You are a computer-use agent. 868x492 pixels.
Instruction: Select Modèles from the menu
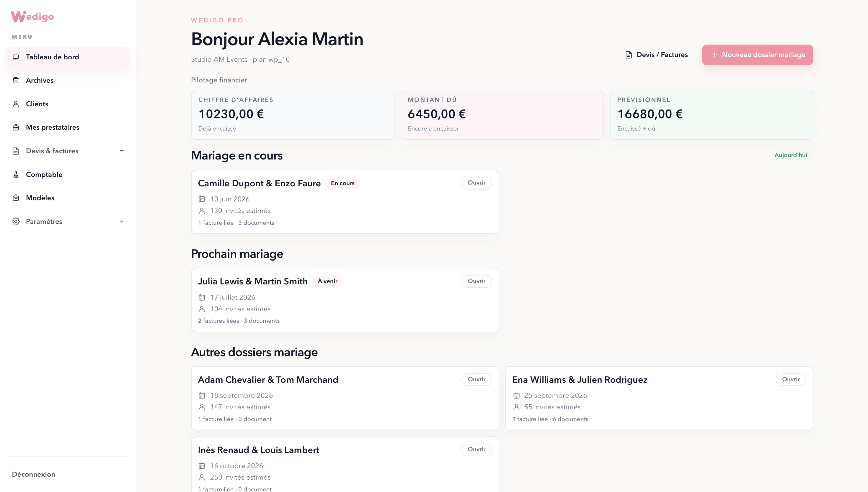point(68,198)
